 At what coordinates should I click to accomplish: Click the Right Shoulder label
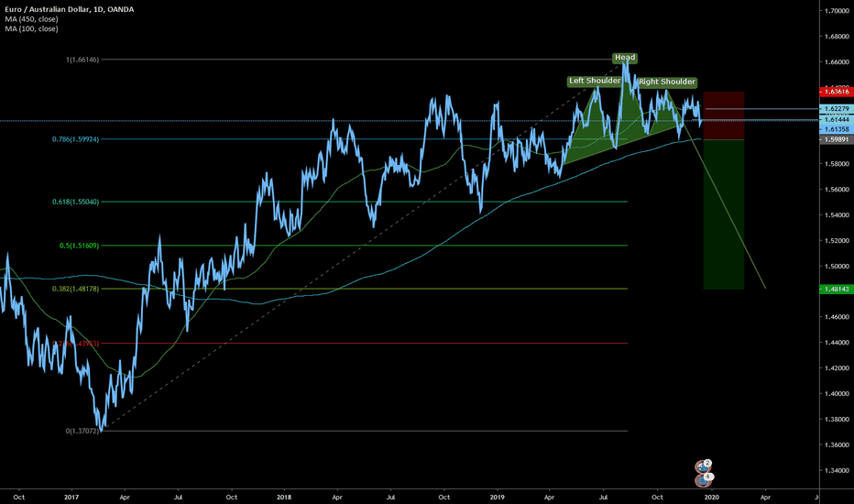(x=666, y=82)
